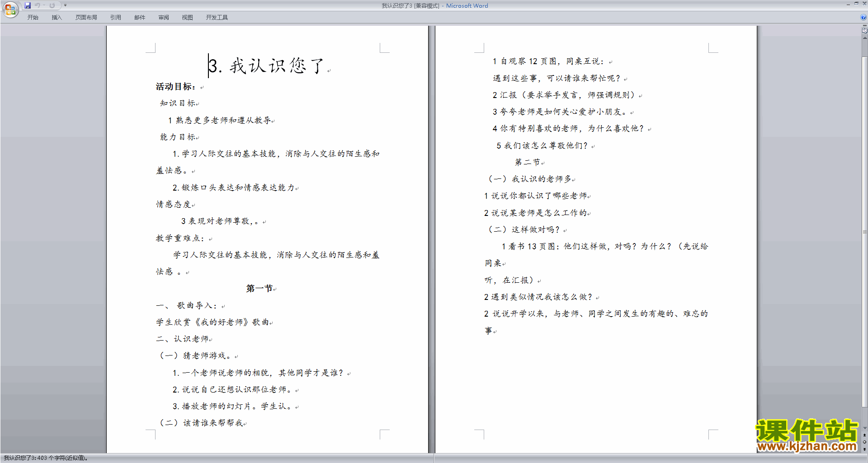Click the line 情感态度
This screenshot has width=868, height=463.
point(174,204)
